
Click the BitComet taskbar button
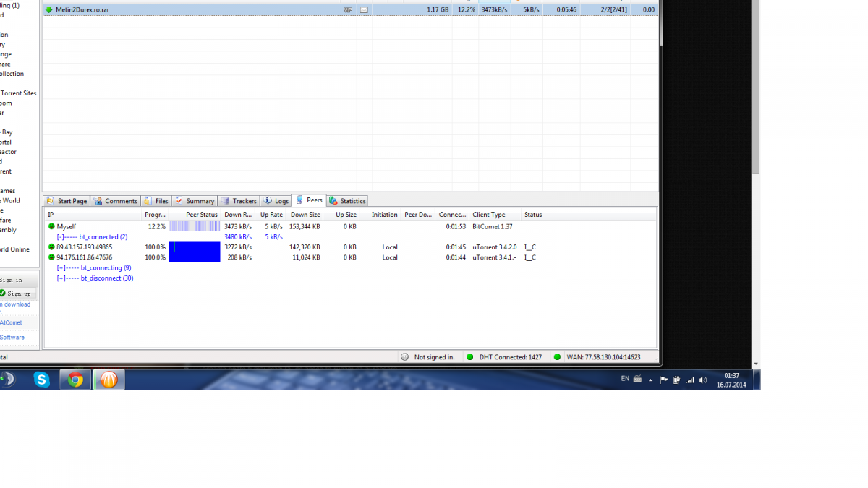pos(109,380)
